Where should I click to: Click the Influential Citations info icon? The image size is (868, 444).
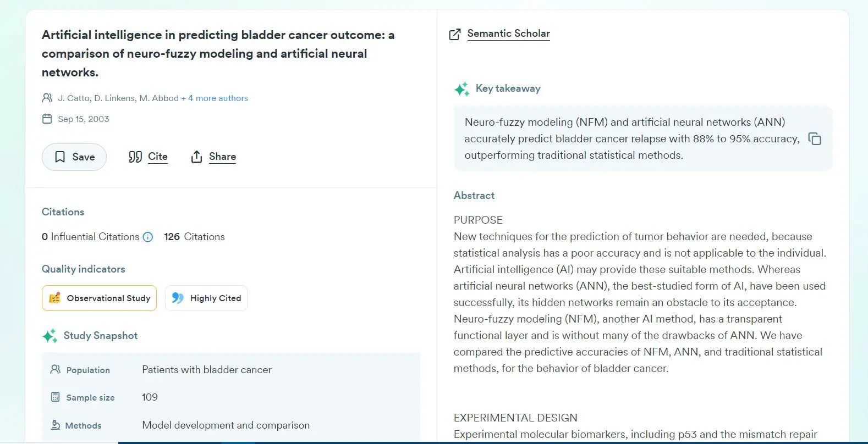148,237
